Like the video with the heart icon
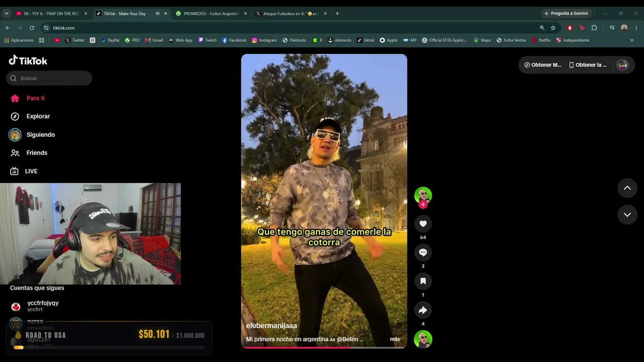This screenshot has height=362, width=644. (423, 224)
